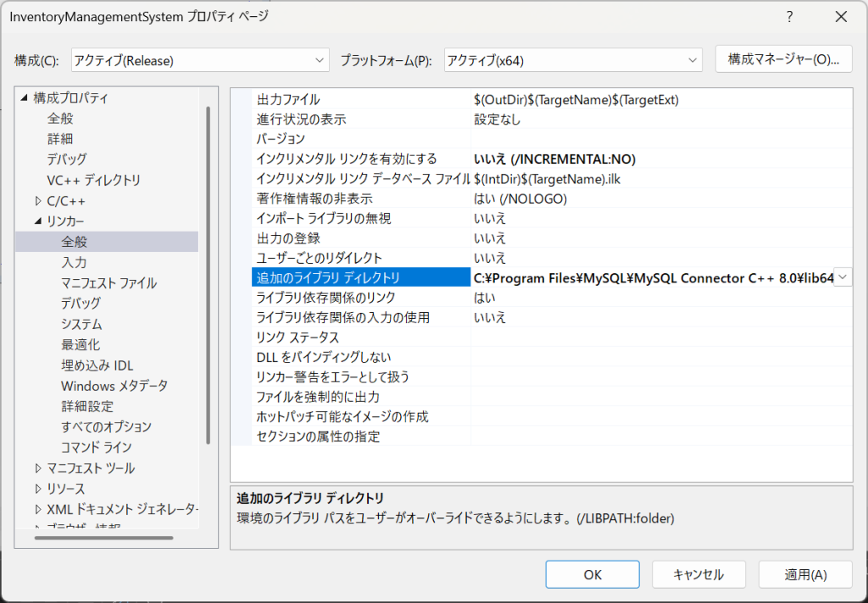Click the help question mark icon
Image resolution: width=868 pixels, height=603 pixels.
[789, 16]
